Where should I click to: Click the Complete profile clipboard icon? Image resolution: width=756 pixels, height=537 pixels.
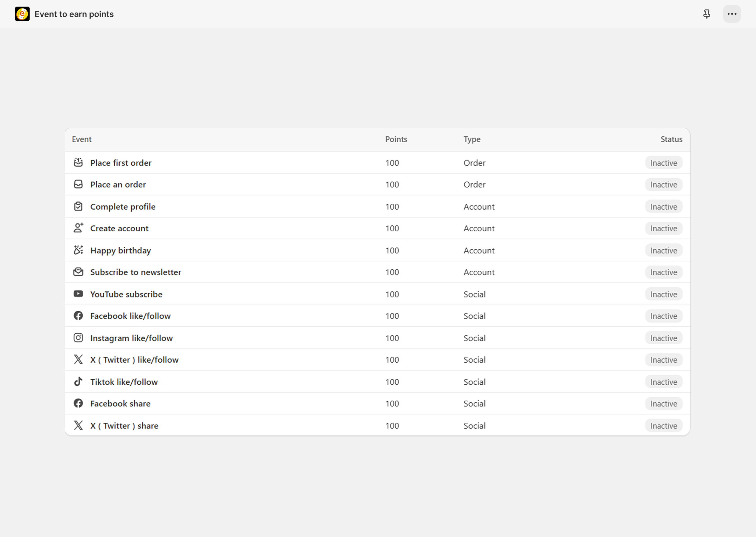coord(78,206)
